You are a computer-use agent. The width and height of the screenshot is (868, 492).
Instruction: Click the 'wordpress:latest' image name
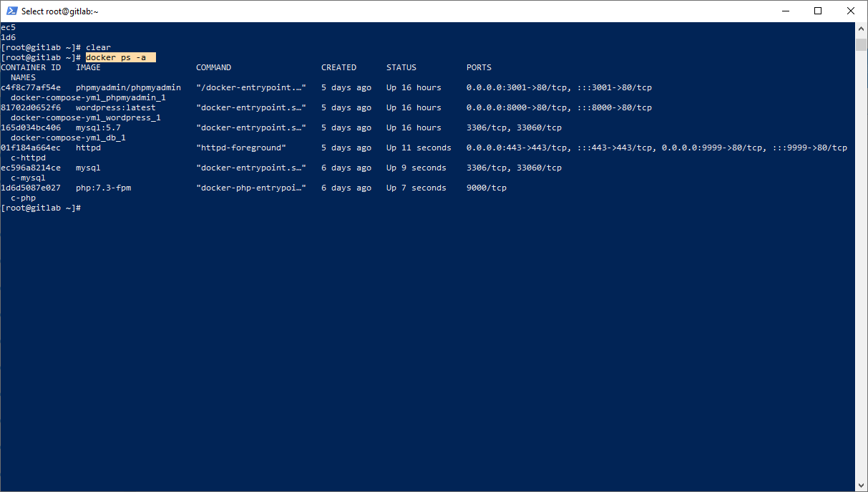click(115, 107)
